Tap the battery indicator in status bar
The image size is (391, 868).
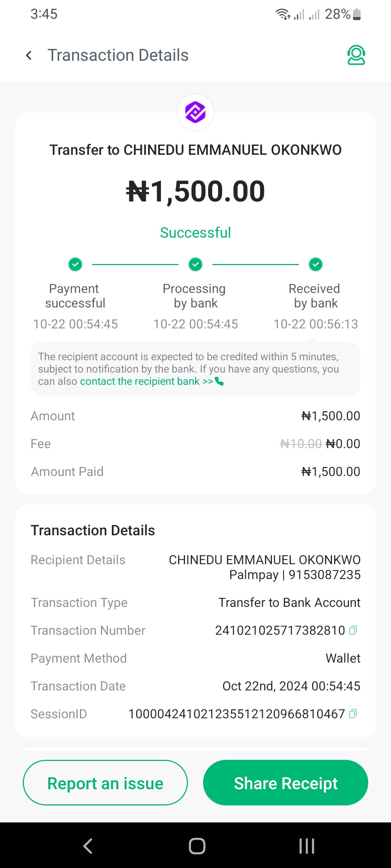[357, 14]
